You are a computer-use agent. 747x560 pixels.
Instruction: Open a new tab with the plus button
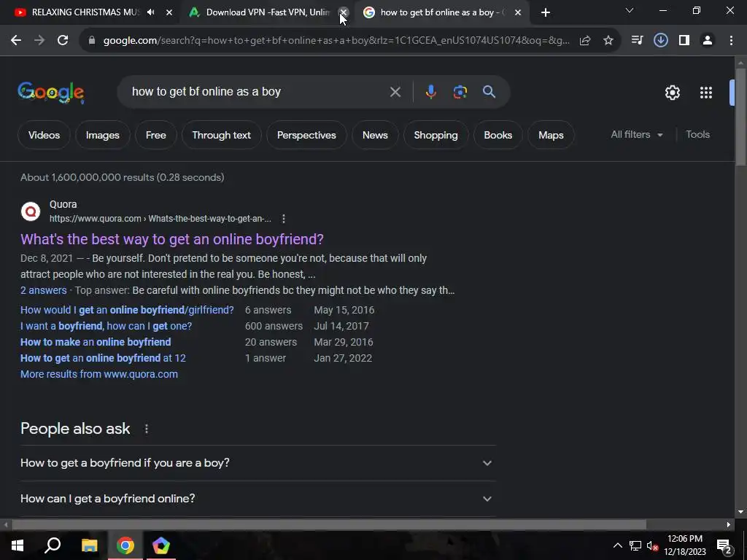(x=546, y=12)
